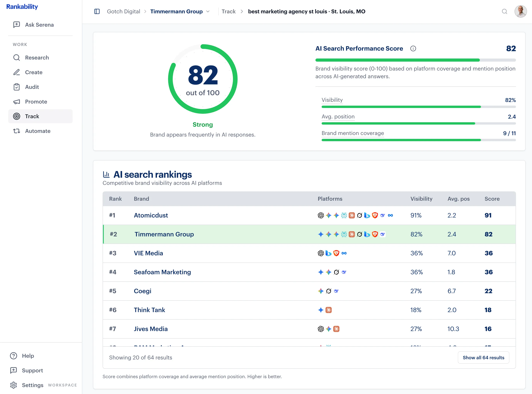Open the Automate section
The height and width of the screenshot is (394, 532).
click(x=40, y=131)
